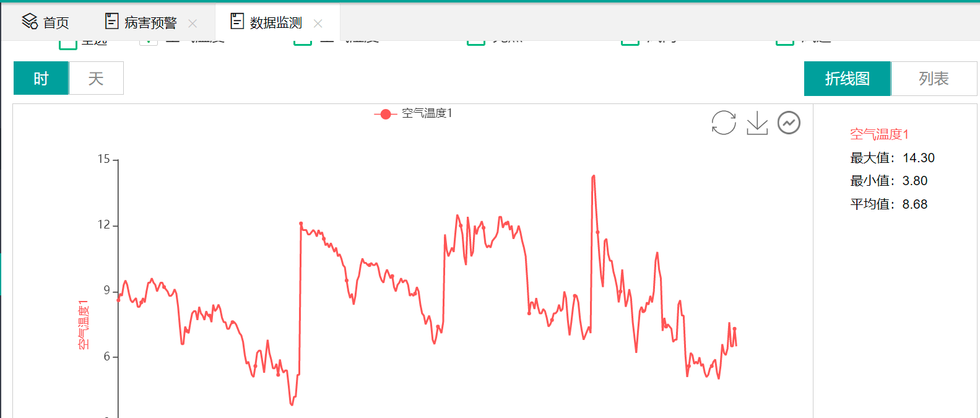Switch to the 数据监测 tab label
980x418 pixels.
click(x=275, y=23)
